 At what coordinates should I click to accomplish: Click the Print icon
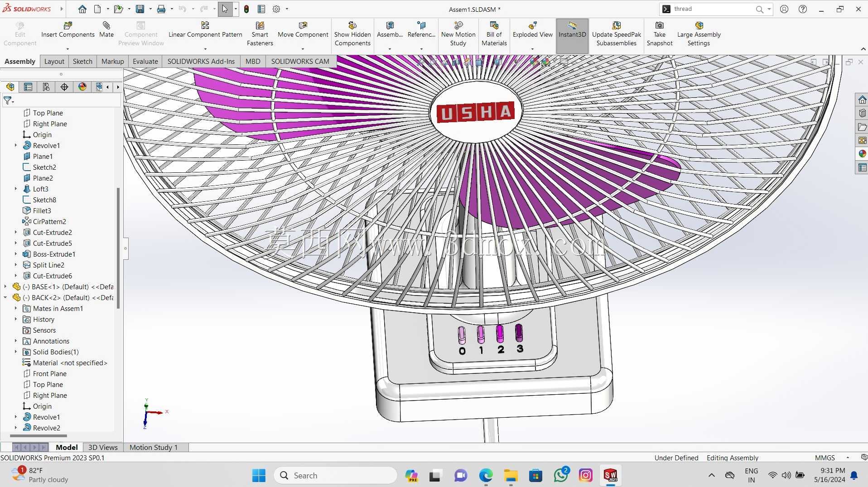pyautogui.click(x=161, y=9)
